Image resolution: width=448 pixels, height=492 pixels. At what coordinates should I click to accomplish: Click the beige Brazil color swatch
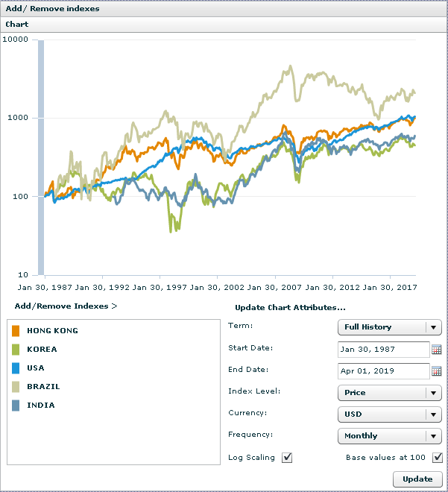(16, 386)
